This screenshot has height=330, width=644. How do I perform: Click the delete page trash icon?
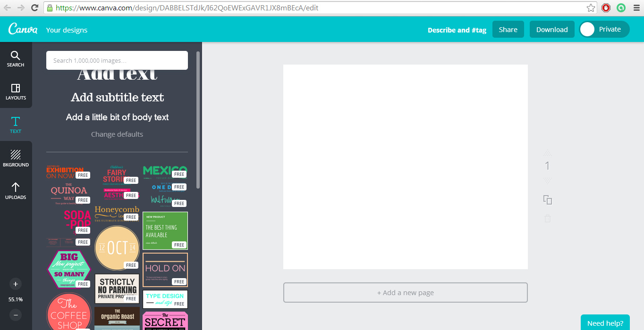pyautogui.click(x=548, y=218)
